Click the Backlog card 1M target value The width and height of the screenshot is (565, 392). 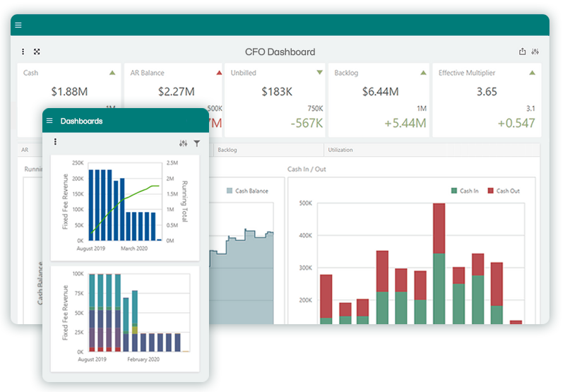click(x=422, y=109)
